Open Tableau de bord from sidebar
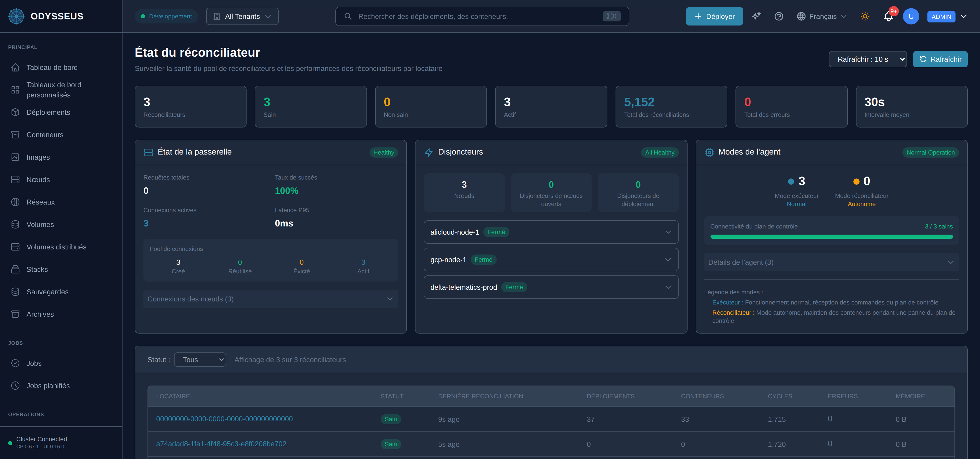The height and width of the screenshot is (459, 980). pos(61,67)
